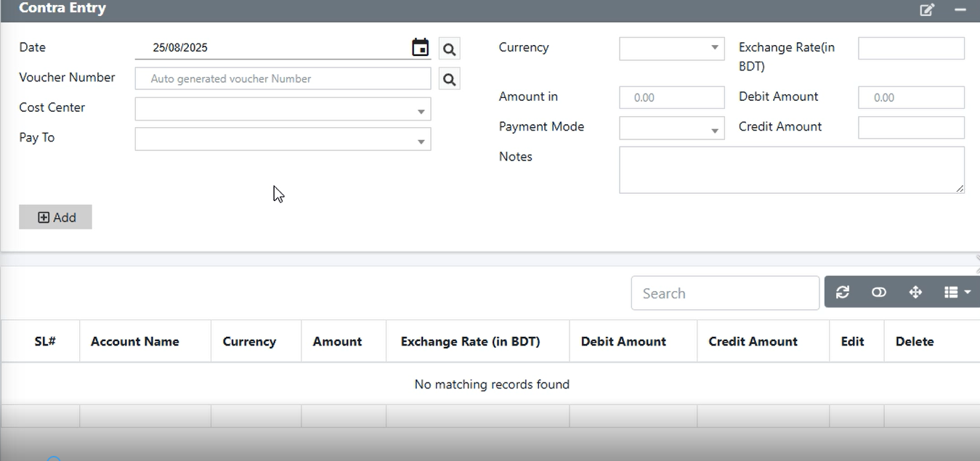Toggle the table card view switch

879,292
